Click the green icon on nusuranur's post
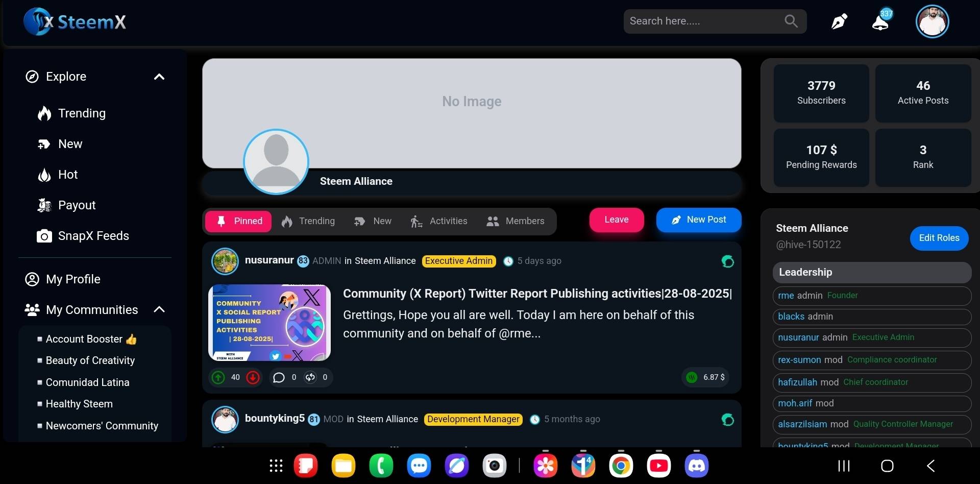This screenshot has height=484, width=980. 728,261
